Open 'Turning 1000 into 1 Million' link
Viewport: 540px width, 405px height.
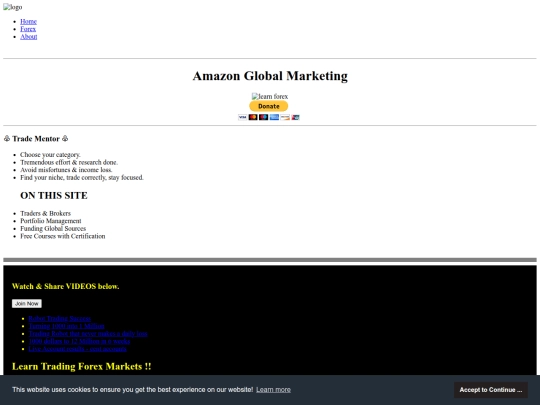66,326
